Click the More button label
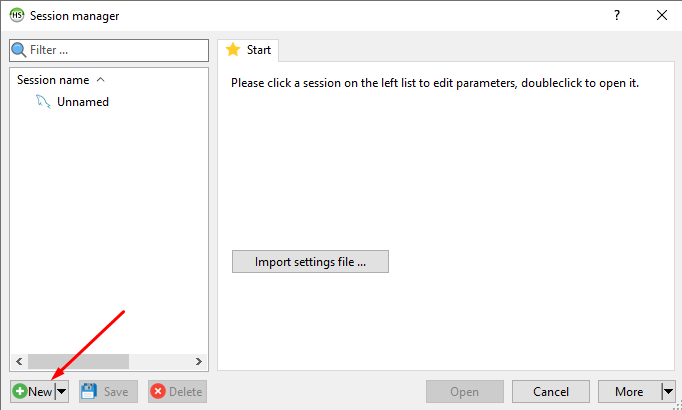Image resolution: width=682 pixels, height=410 pixels. [x=629, y=392]
